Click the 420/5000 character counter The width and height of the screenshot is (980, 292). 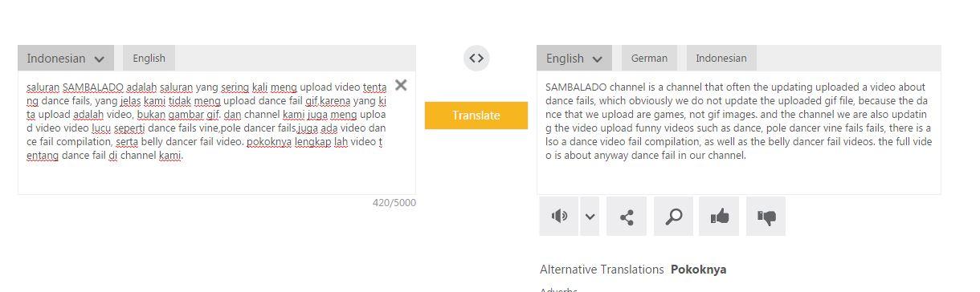[394, 203]
